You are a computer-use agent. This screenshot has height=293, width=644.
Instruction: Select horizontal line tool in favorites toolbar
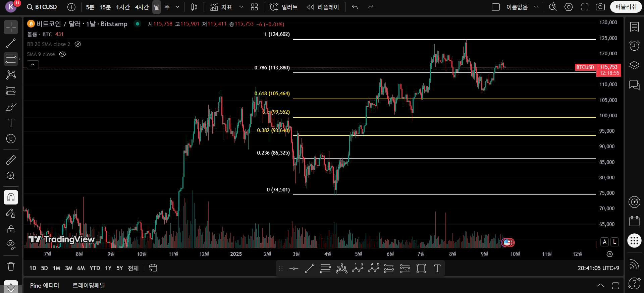(294, 269)
